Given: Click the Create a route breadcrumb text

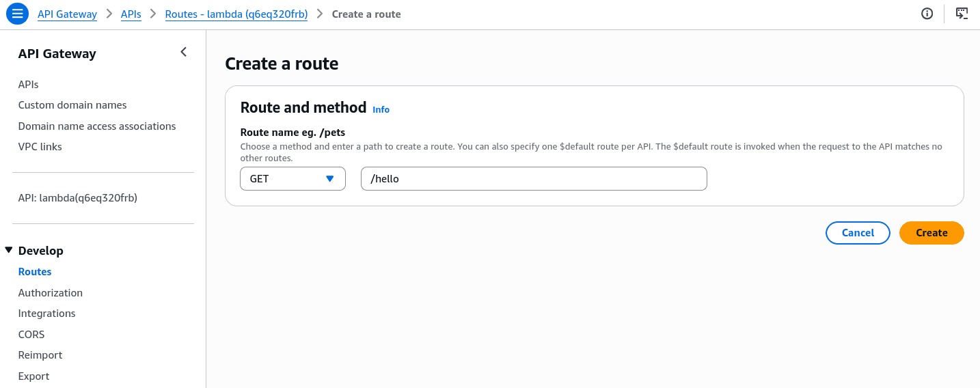Looking at the screenshot, I should pyautogui.click(x=366, y=14).
